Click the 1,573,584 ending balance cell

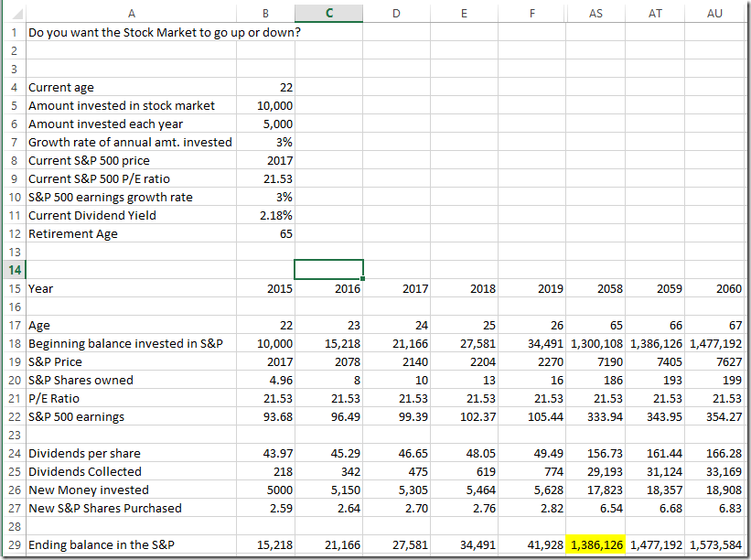click(714, 544)
